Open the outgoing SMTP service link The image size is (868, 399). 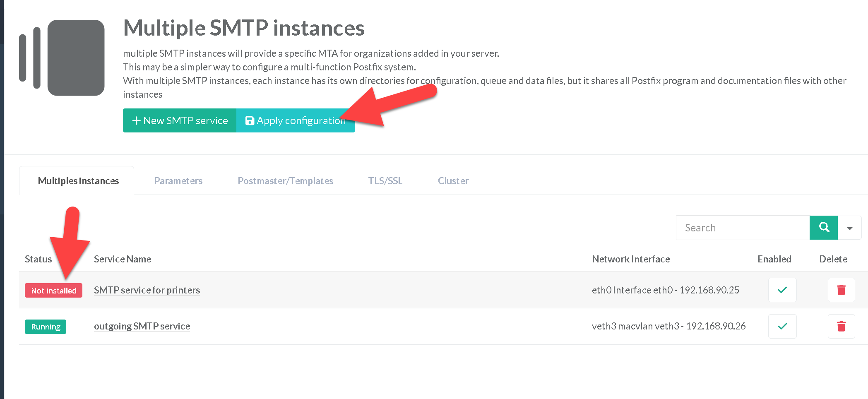[x=142, y=326]
